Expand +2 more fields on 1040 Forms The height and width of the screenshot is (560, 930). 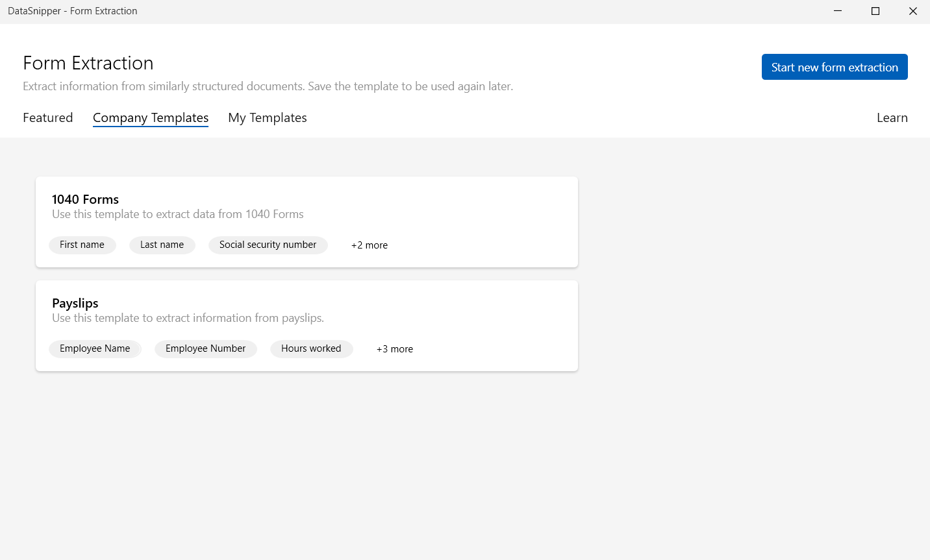369,245
